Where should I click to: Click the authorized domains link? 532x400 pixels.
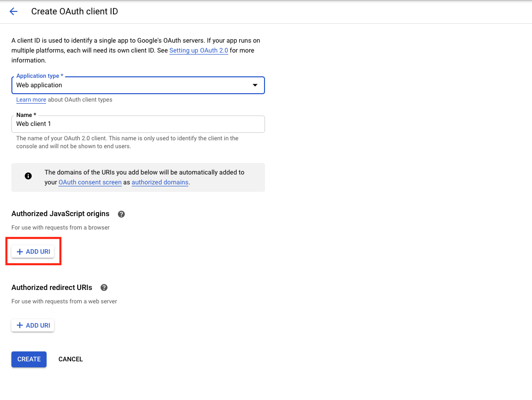(x=160, y=182)
